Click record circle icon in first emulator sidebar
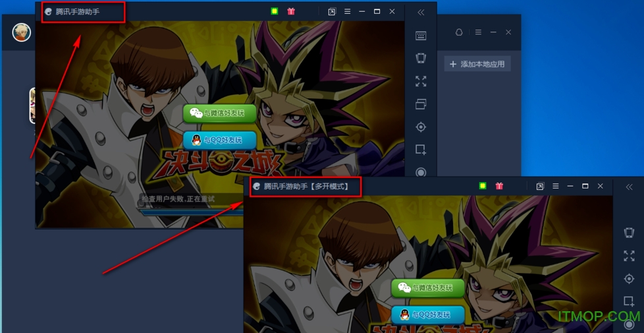Screen dimensions: 644x333 (421, 172)
